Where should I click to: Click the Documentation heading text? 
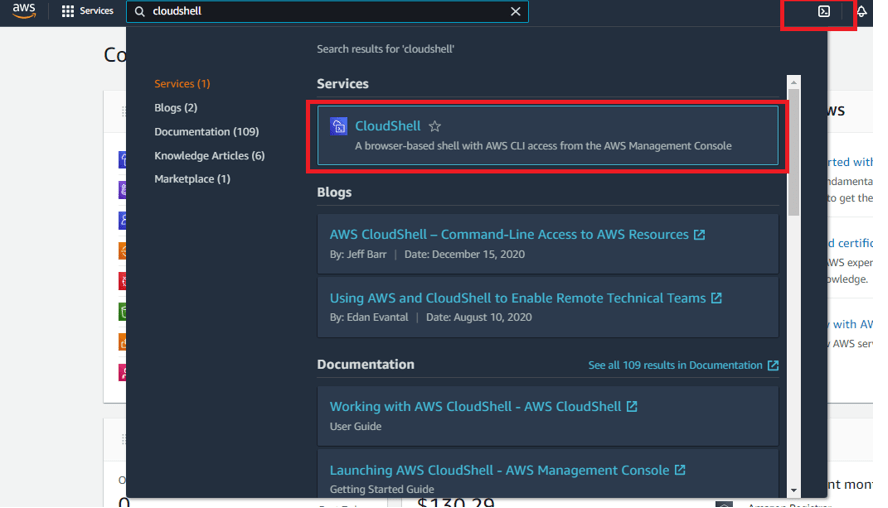366,364
